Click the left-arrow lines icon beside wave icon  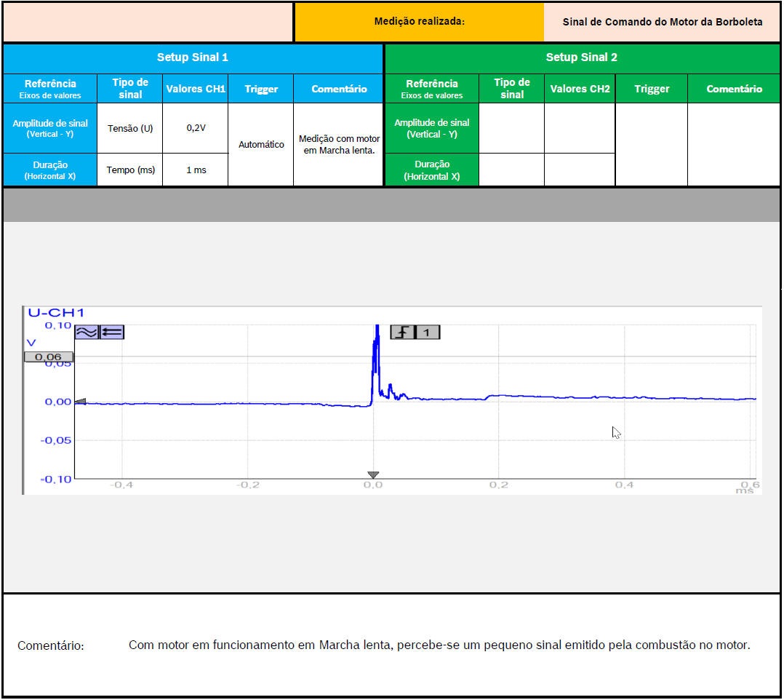(112, 332)
